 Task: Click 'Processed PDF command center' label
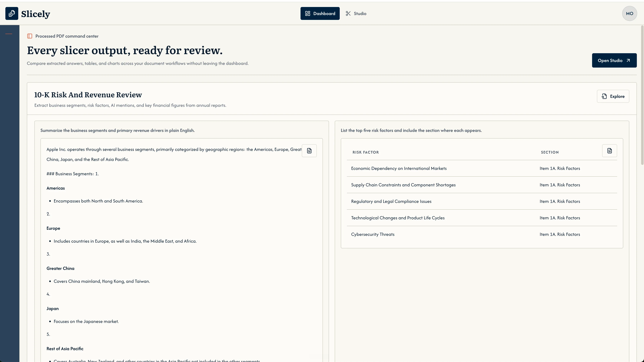coord(67,36)
